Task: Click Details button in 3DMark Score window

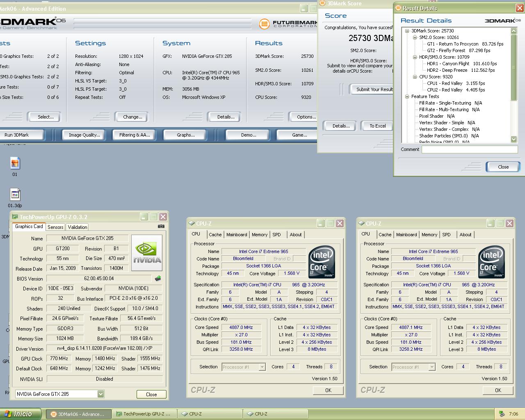Action: coord(341,126)
